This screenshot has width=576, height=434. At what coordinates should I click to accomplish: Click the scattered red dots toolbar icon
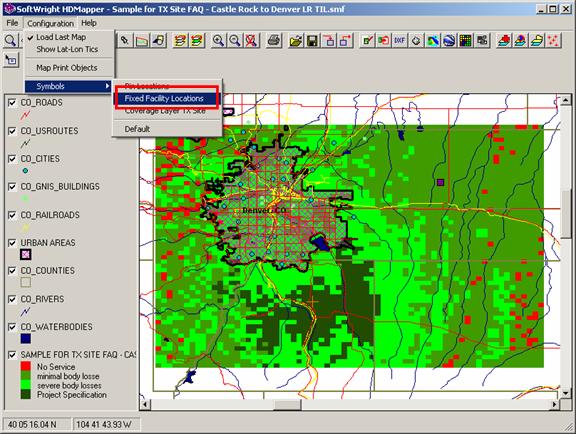click(x=554, y=40)
